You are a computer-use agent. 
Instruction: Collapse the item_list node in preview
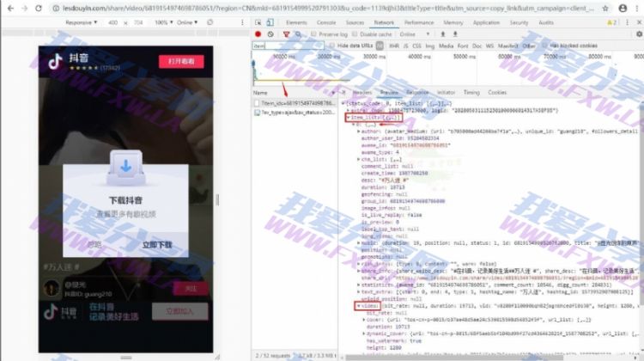(349, 118)
